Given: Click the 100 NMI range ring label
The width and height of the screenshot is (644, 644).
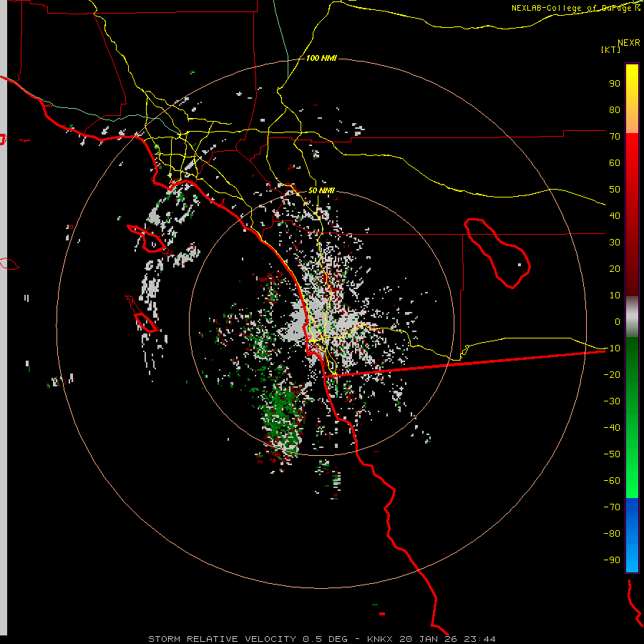Looking at the screenshot, I should point(321,59).
